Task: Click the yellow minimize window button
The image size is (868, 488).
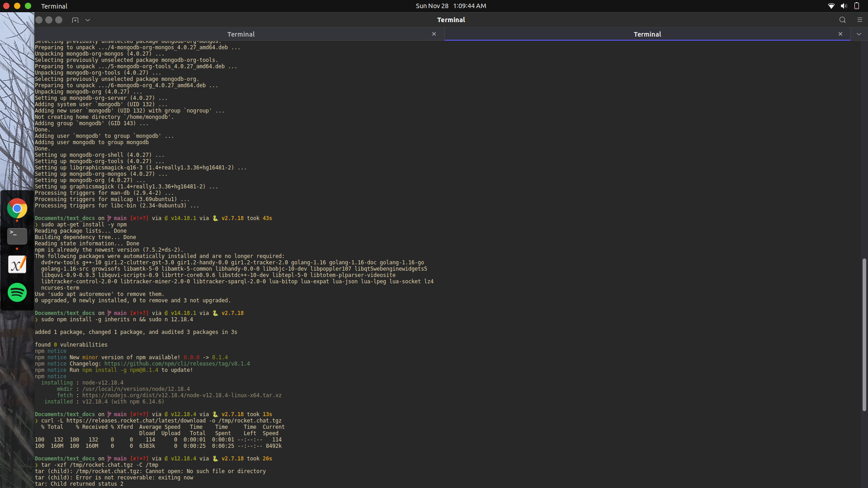Action: (x=17, y=6)
